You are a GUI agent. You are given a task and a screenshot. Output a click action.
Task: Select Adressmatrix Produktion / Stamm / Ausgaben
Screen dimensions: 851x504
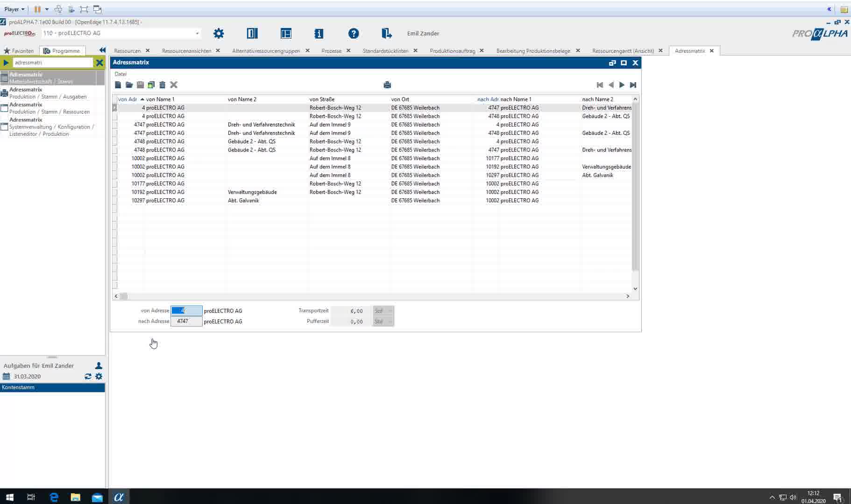[x=52, y=93]
